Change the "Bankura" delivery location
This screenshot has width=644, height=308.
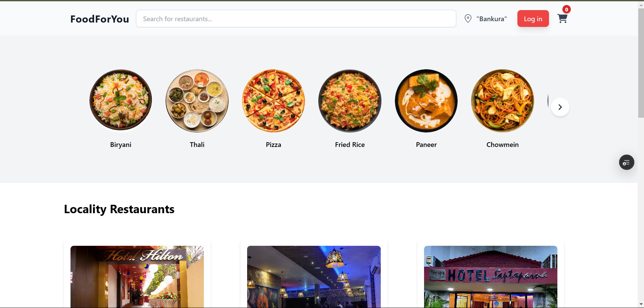(x=492, y=19)
